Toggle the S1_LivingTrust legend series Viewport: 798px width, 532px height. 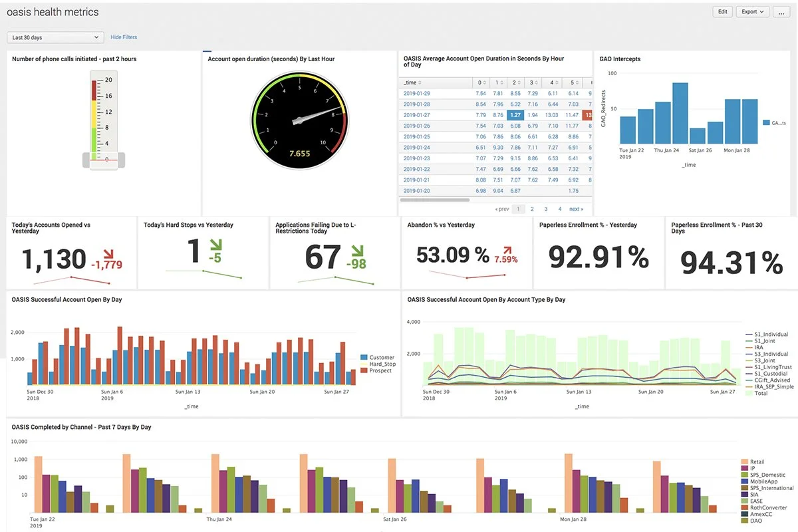pos(768,367)
